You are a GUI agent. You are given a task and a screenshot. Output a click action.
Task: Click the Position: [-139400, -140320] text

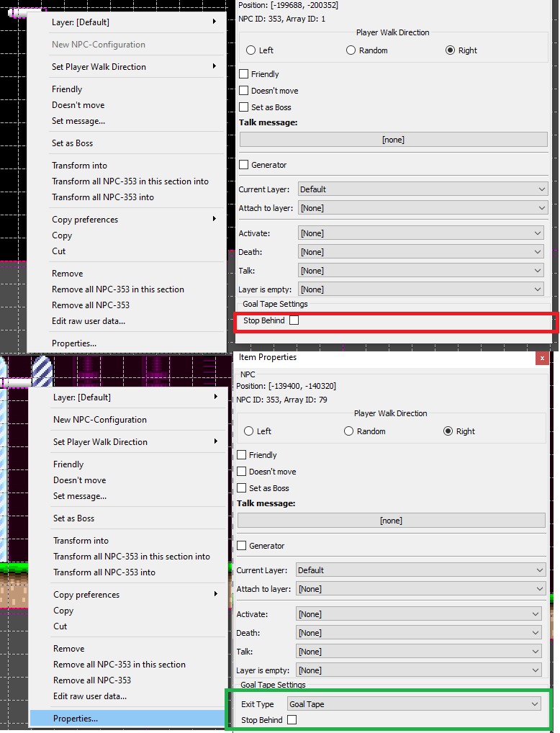tap(286, 386)
